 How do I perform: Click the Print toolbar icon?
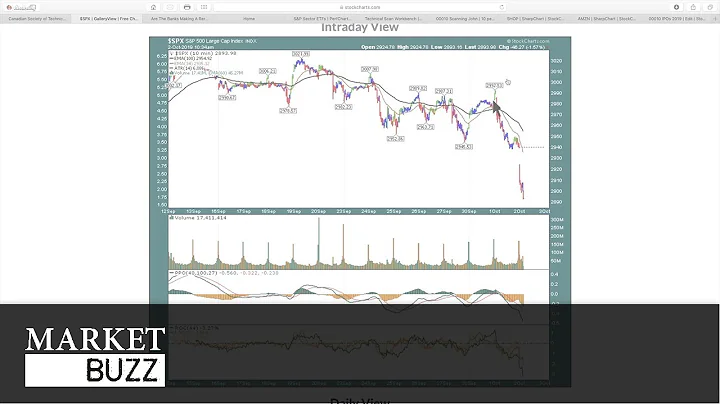(187, 7)
